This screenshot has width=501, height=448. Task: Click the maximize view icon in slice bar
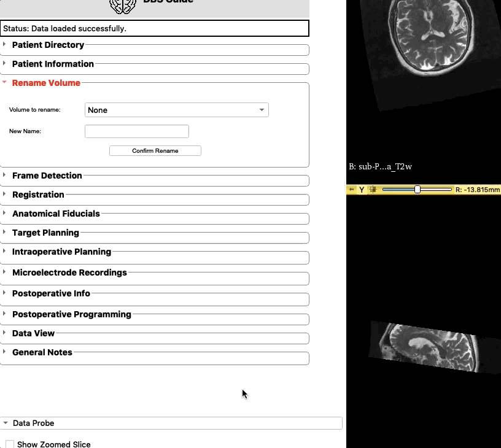(373, 190)
